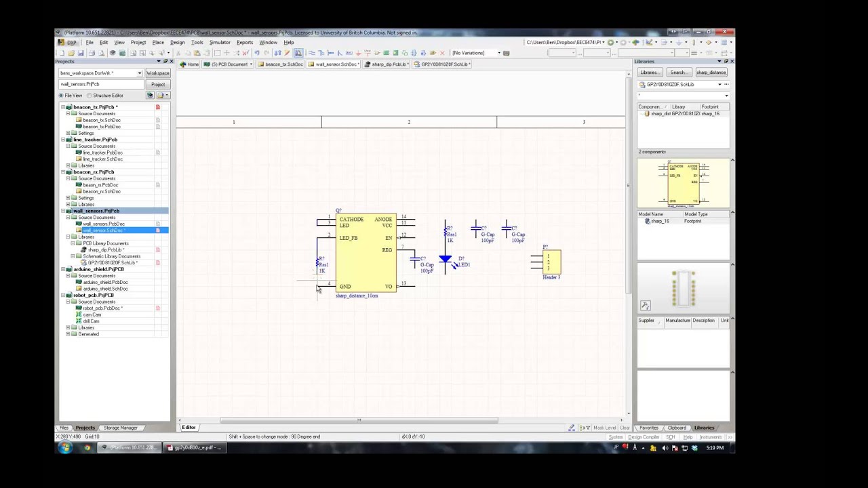The image size is (868, 488).
Task: Click the footprint preview zoom icon in Libraries
Action: pos(645,306)
